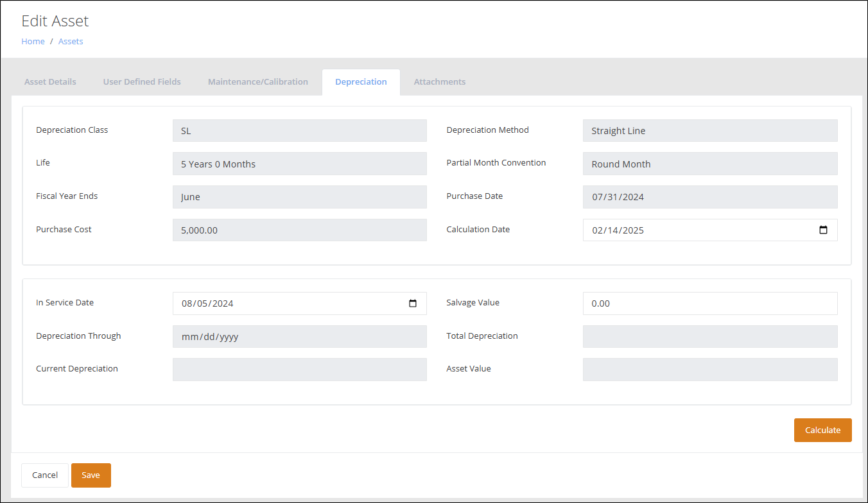
Task: Click the Purchase Cost label
Action: (64, 230)
